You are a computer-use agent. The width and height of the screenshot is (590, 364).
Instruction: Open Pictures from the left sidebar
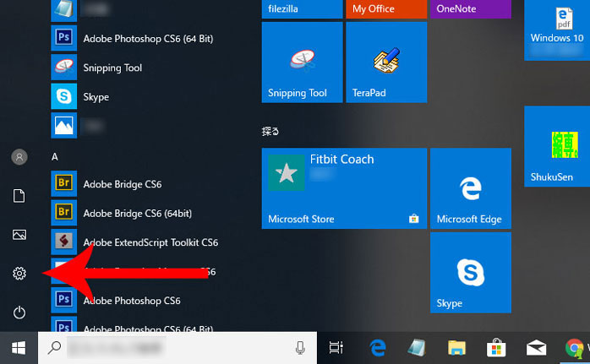pyautogui.click(x=19, y=235)
